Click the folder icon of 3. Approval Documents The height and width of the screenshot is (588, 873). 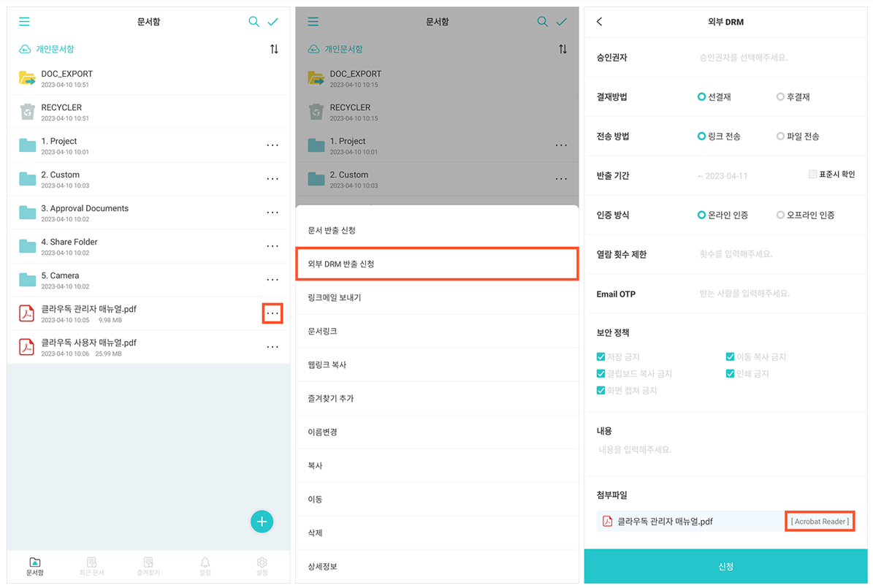[27, 213]
